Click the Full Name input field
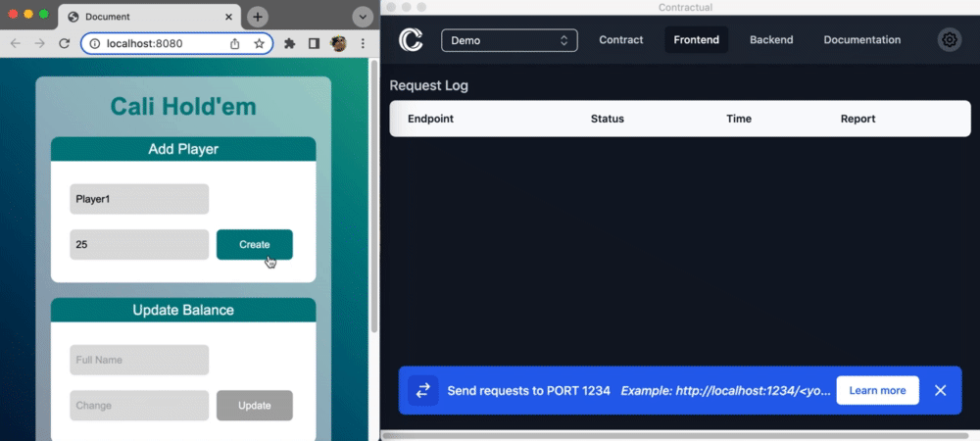The height and width of the screenshot is (441, 980). click(139, 360)
